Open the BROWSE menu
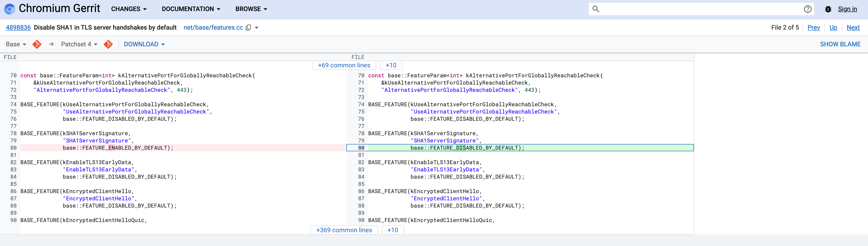This screenshot has width=868, height=246. [x=251, y=9]
